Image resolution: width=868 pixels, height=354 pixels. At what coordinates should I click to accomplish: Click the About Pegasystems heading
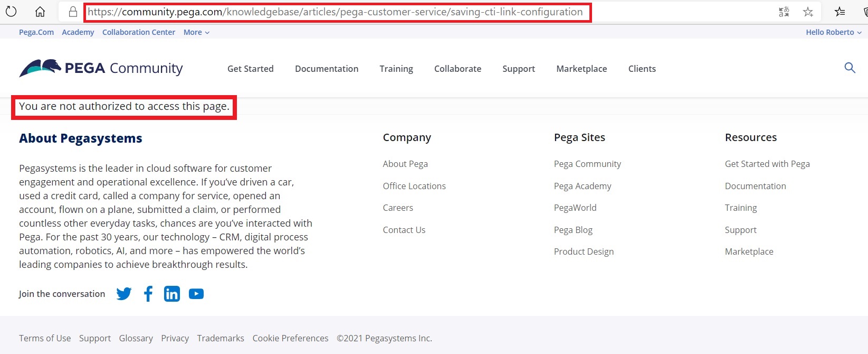[x=81, y=138]
